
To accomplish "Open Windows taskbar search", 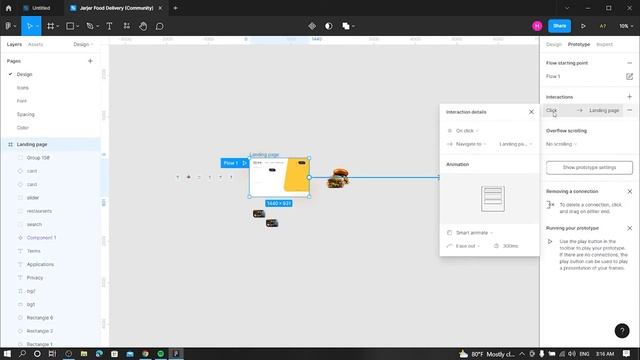I will (22, 354).
